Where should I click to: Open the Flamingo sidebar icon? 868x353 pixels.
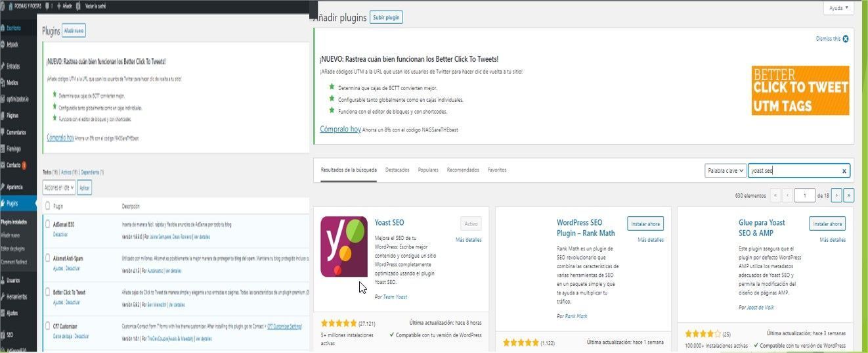tap(3, 149)
